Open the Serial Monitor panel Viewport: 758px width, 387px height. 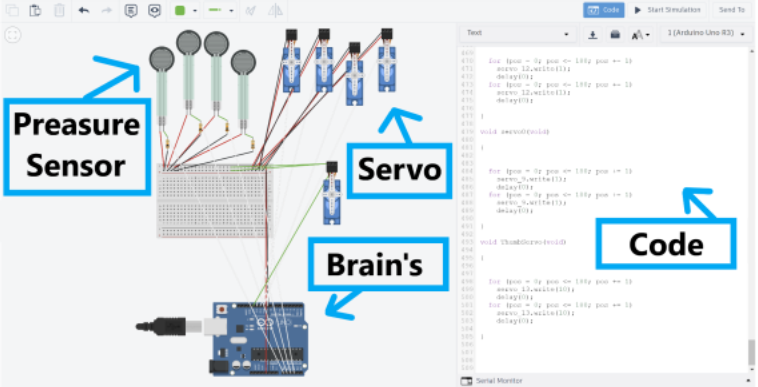pyautogui.click(x=492, y=381)
